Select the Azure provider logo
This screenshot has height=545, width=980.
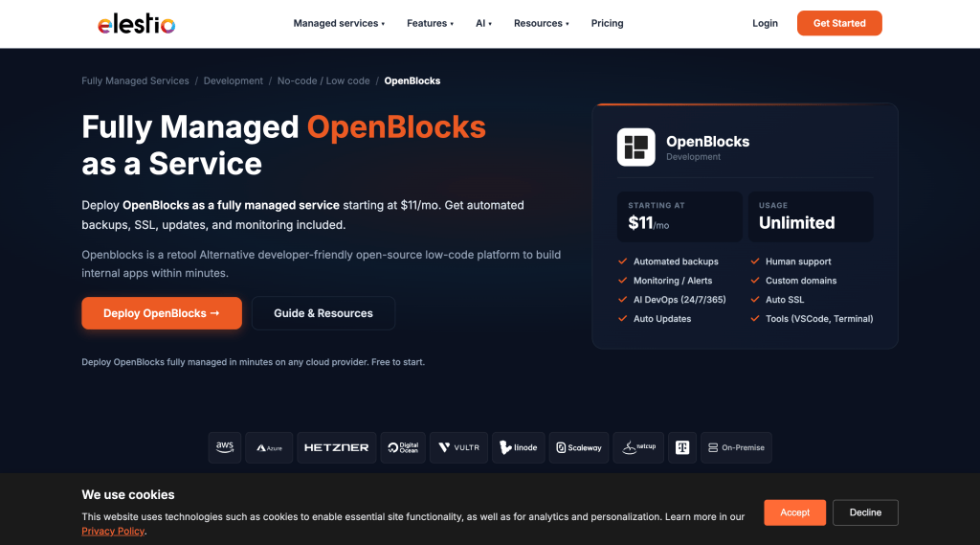[x=269, y=447]
